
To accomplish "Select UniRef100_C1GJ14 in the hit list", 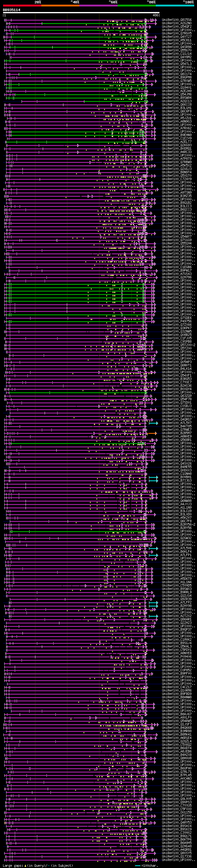I will (x=176, y=54).
